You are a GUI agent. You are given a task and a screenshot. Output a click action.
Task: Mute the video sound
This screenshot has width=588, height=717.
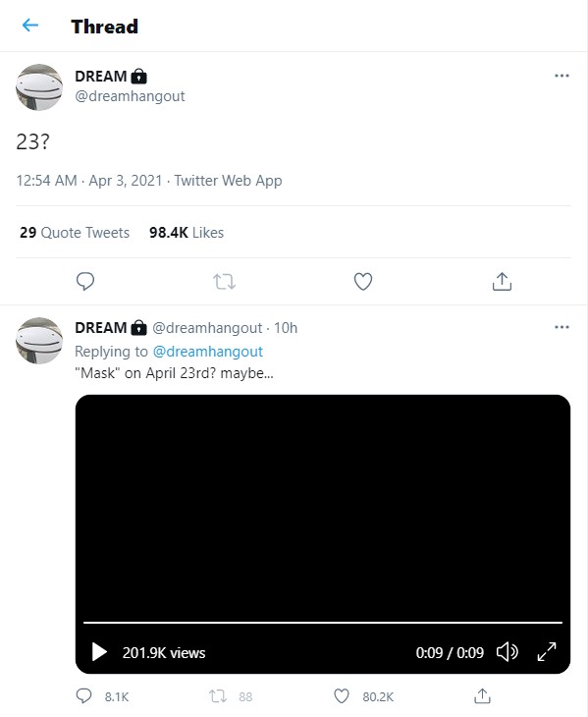pos(508,651)
